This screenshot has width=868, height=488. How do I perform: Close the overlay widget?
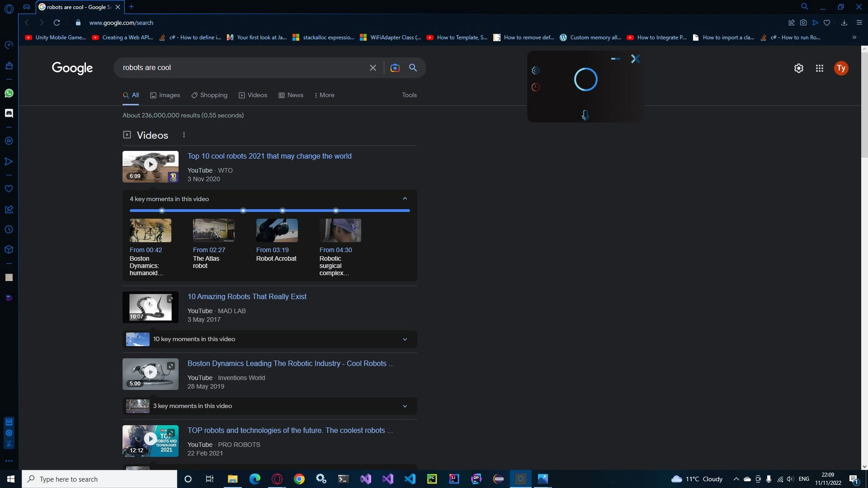[x=635, y=59]
